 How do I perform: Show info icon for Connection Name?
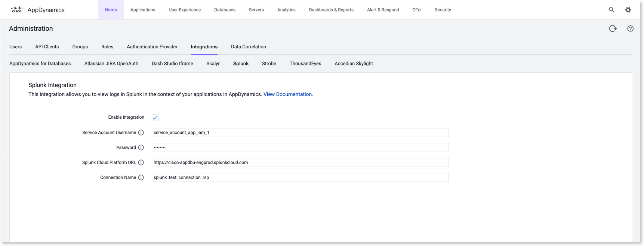[x=141, y=177]
